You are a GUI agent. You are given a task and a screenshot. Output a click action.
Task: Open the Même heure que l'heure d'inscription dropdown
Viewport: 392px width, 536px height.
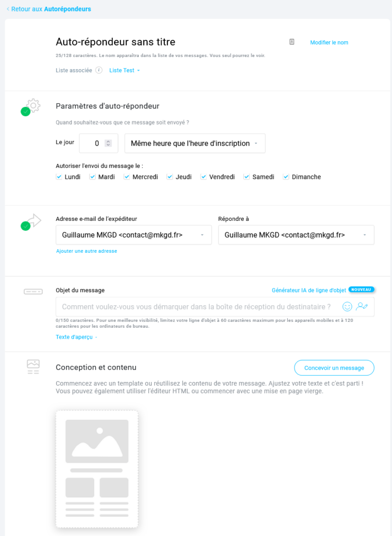click(x=195, y=143)
